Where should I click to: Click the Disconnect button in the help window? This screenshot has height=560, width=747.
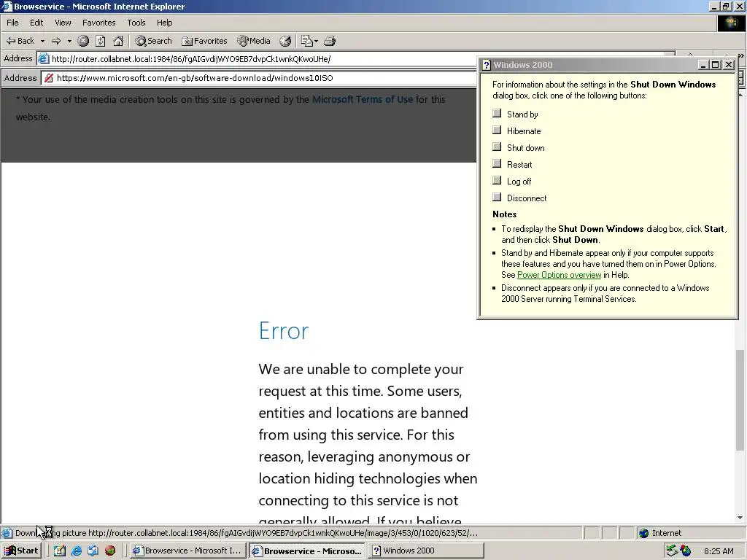497,197
